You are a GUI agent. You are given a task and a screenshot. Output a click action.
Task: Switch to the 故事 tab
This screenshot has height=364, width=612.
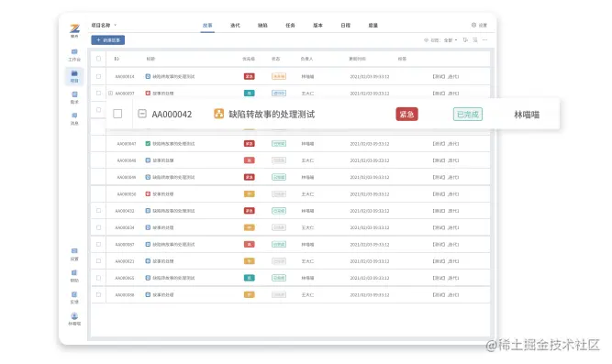[207, 26]
